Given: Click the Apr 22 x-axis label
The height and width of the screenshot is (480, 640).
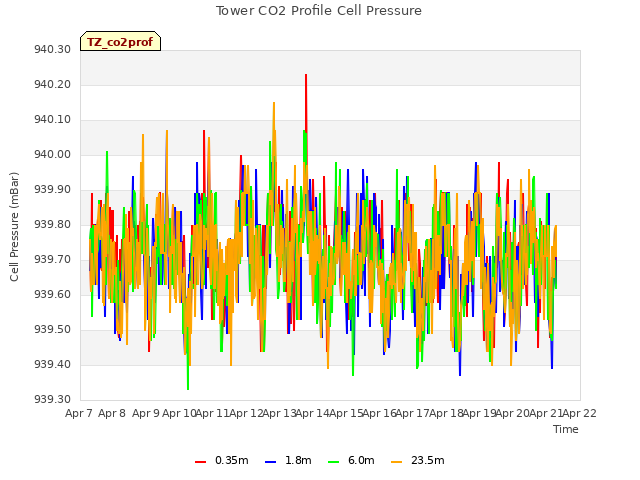Looking at the screenshot, I should click(580, 413).
